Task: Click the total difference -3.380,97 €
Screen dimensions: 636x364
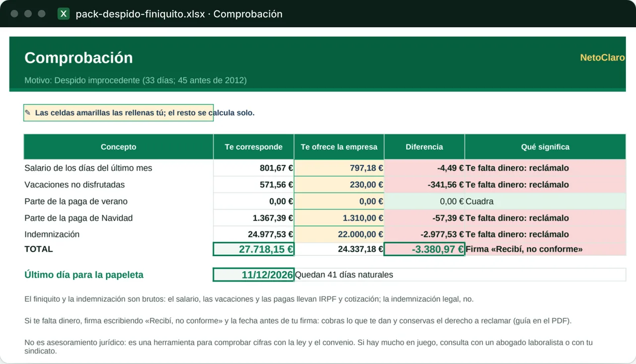Action: tap(424, 249)
